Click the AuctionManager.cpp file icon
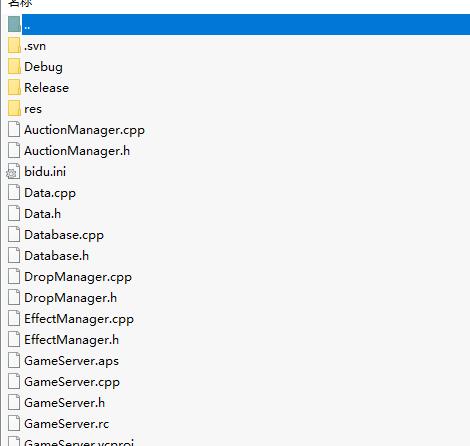The height and width of the screenshot is (446, 470). 14,129
